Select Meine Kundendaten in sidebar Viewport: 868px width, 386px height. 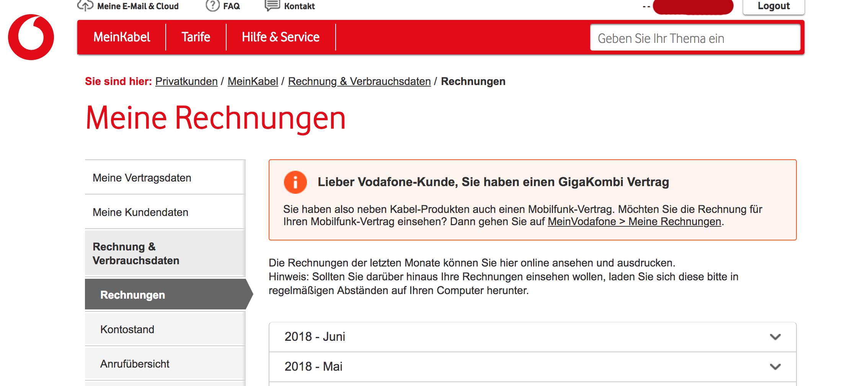(x=165, y=212)
